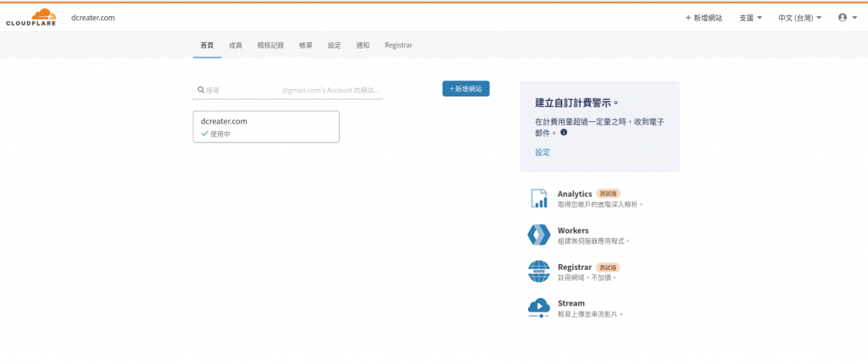Screen dimensions: 868x364
Task: Open the Workers link title
Action: 573,230
